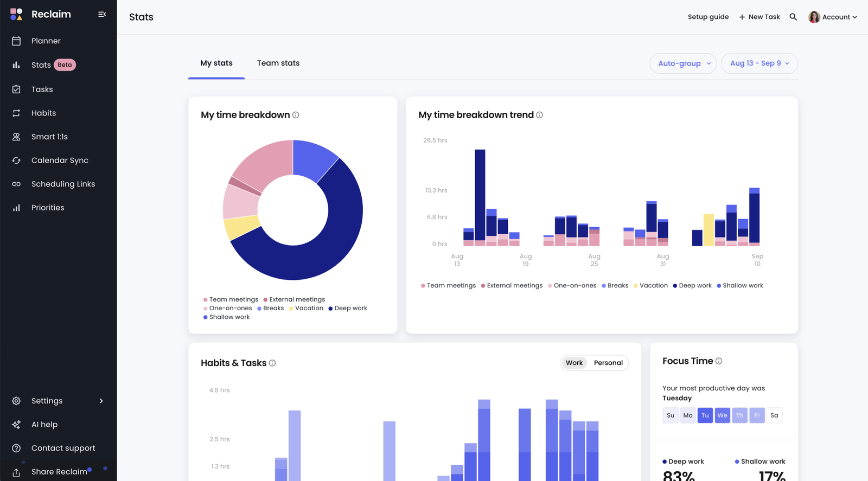The height and width of the screenshot is (481, 868).
Task: Toggle the Tu day chip in Focus Time
Action: click(705, 415)
